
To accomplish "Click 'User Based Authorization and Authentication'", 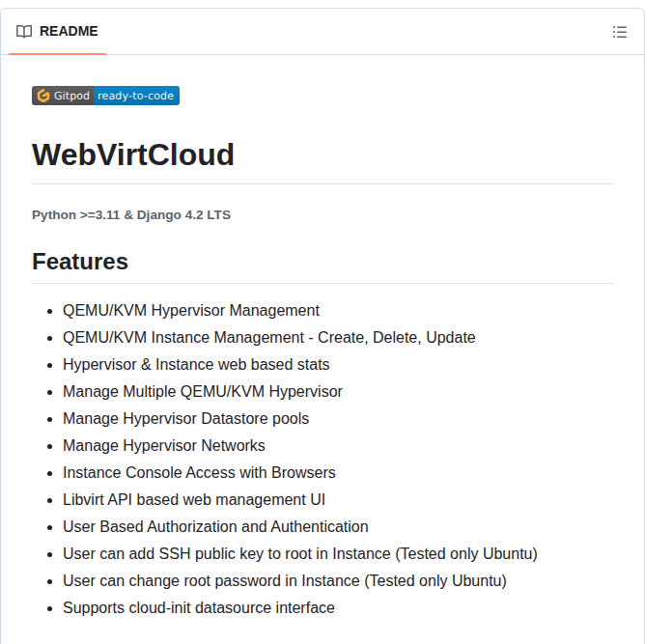I will tap(215, 527).
